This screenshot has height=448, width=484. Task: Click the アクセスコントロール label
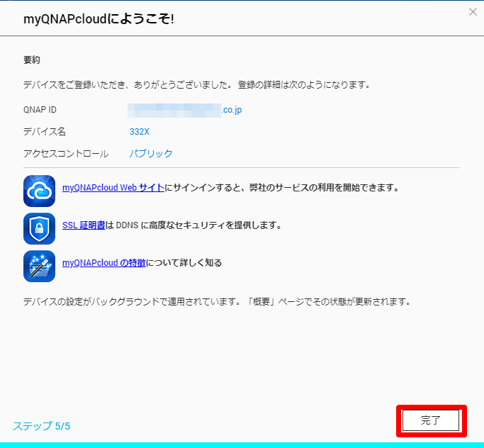66,153
